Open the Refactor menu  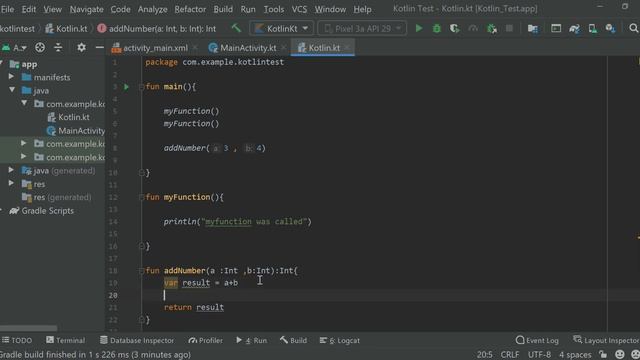pyautogui.click(x=190, y=9)
